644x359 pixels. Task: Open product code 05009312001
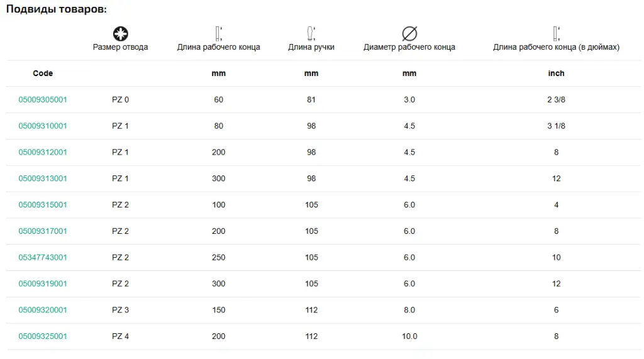(43, 152)
